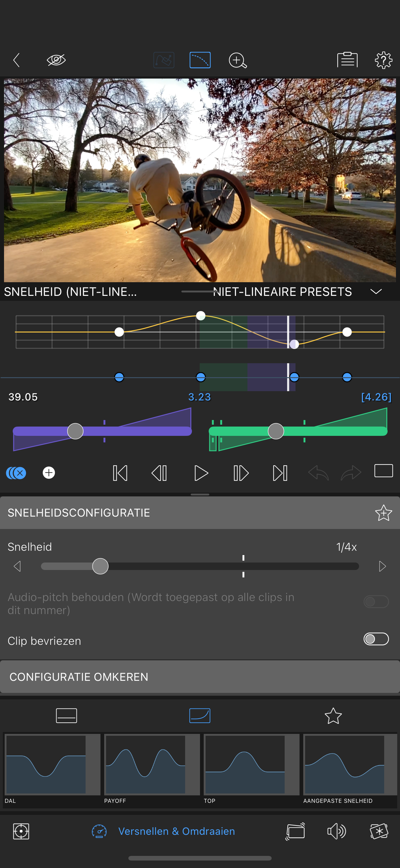Enable the Clip bevriezen switch
This screenshot has height=868, width=400.
point(376,639)
